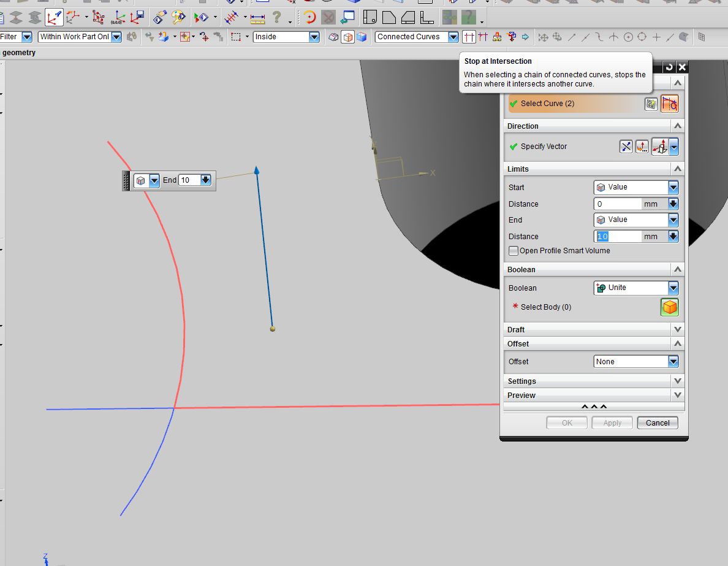Toggle Stop at Intersection button
The image size is (728, 566).
469,37
